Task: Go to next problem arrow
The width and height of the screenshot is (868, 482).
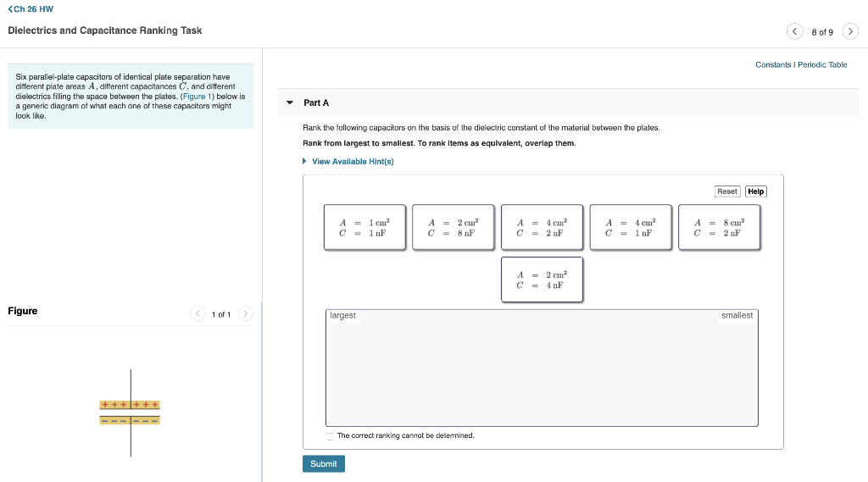Action: click(x=850, y=31)
